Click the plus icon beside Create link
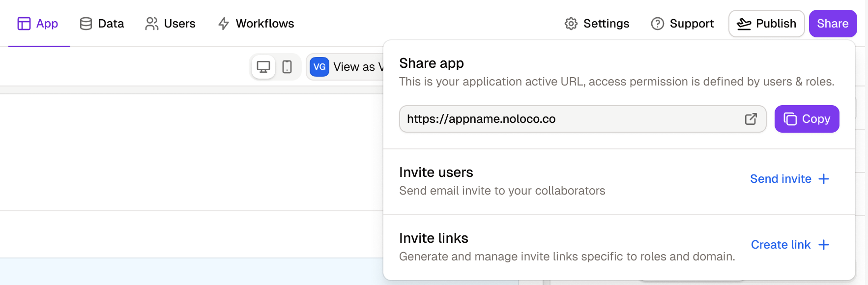868x285 pixels. point(824,245)
